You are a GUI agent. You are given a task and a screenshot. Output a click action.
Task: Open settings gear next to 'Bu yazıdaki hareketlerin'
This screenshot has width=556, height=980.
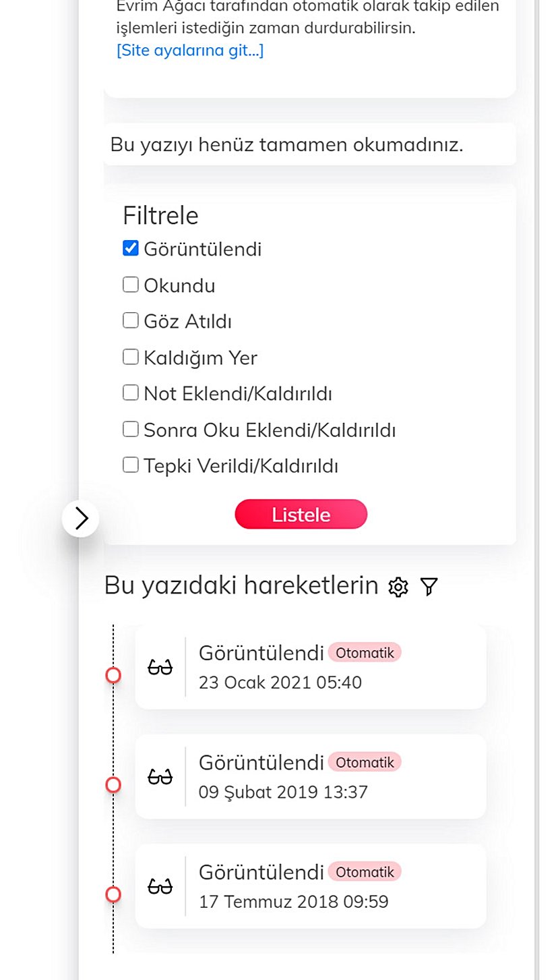click(398, 587)
